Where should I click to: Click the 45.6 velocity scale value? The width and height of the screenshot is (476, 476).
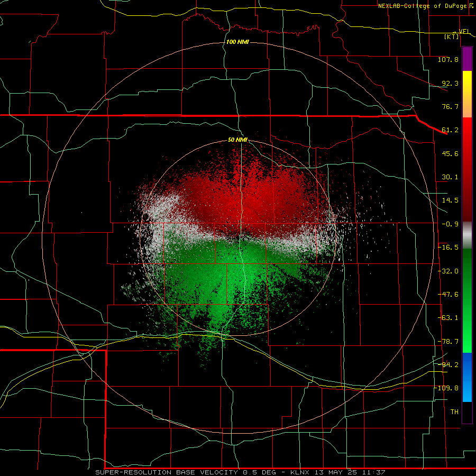coord(450,153)
